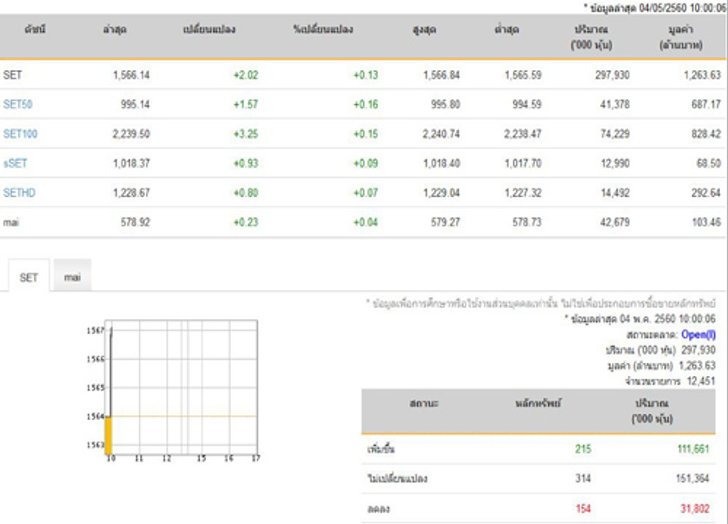Click mai high value 579.27

point(445,222)
